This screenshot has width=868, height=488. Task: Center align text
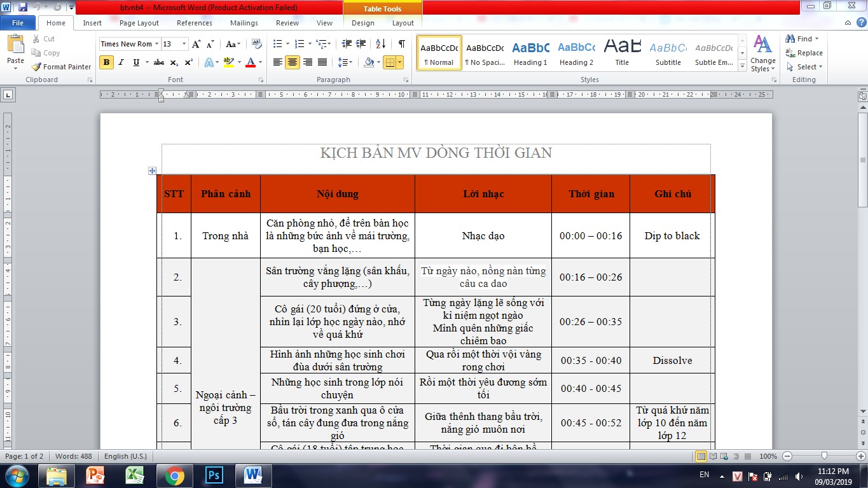coord(293,62)
